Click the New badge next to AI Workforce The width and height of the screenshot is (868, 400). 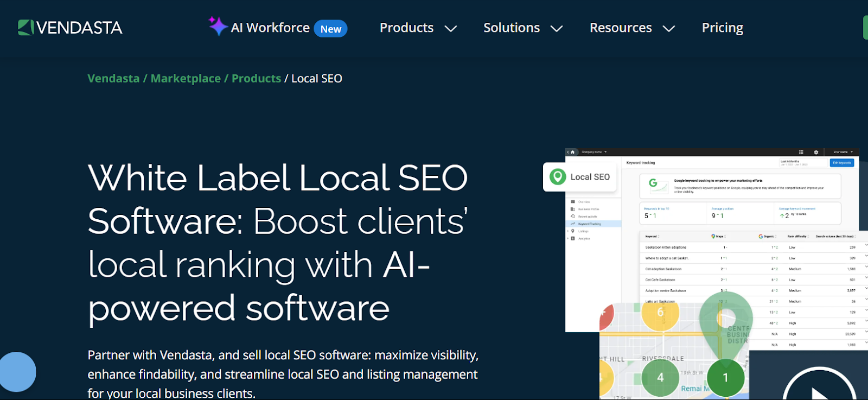pos(330,29)
